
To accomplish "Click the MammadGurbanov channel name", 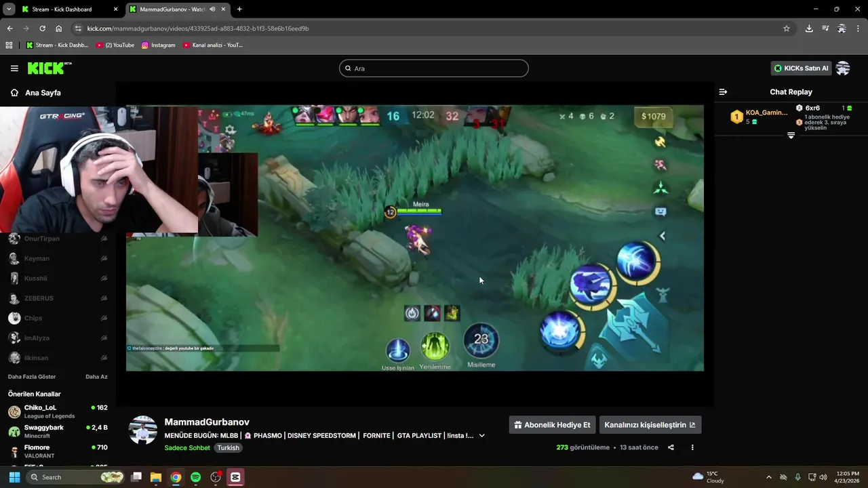I will pyautogui.click(x=207, y=422).
